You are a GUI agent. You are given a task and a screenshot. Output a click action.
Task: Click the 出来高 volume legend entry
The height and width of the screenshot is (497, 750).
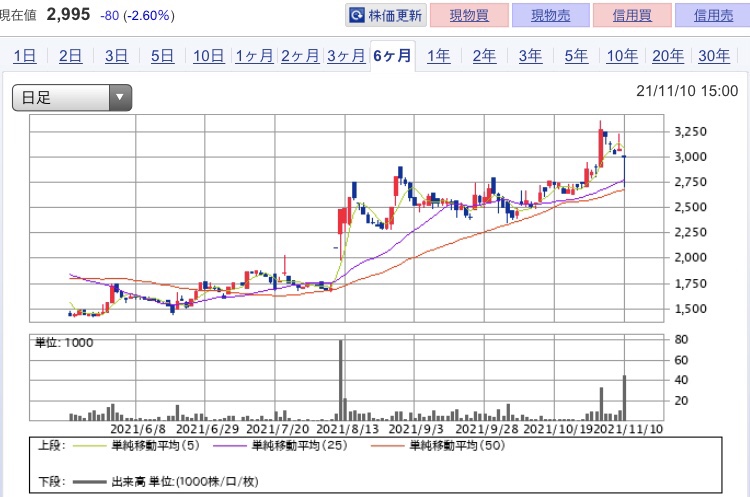pos(165,481)
